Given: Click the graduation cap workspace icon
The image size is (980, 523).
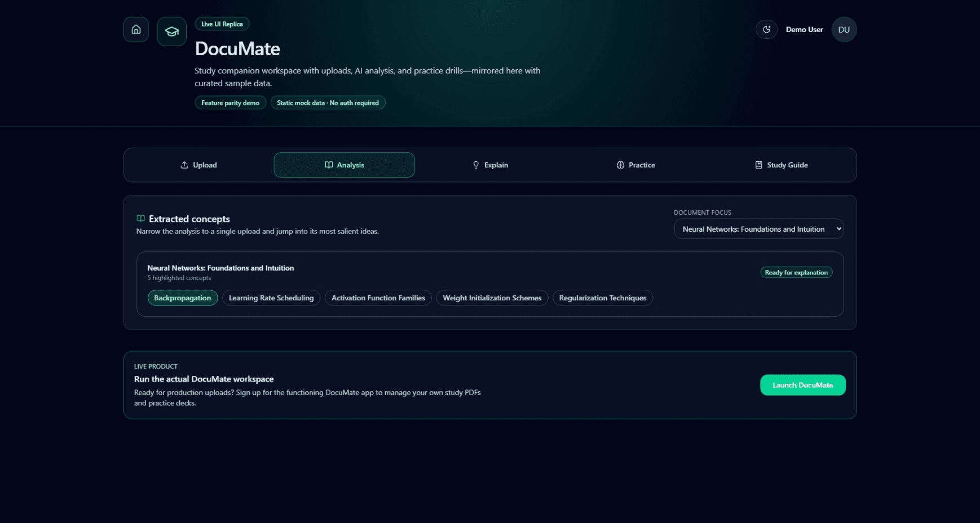Looking at the screenshot, I should point(171,31).
